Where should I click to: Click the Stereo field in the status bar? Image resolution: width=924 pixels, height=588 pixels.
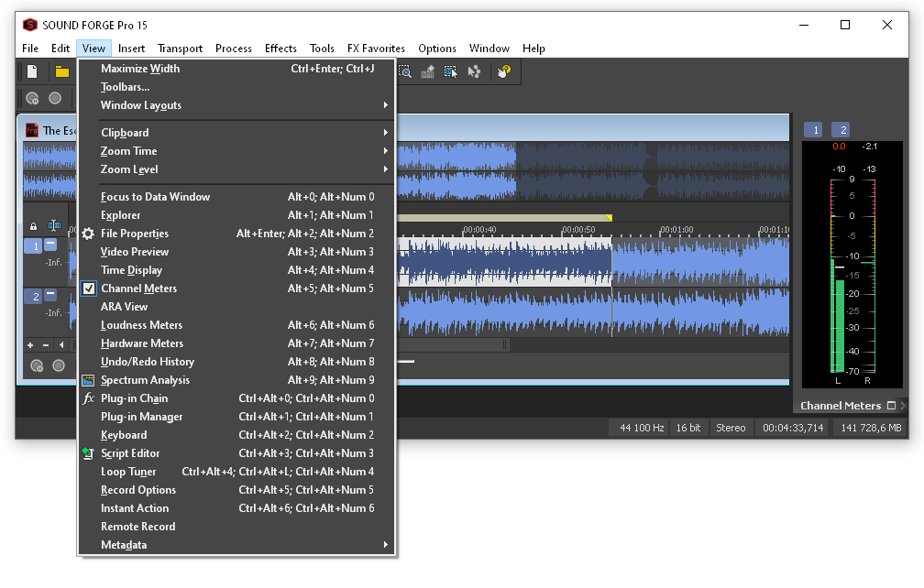click(731, 427)
